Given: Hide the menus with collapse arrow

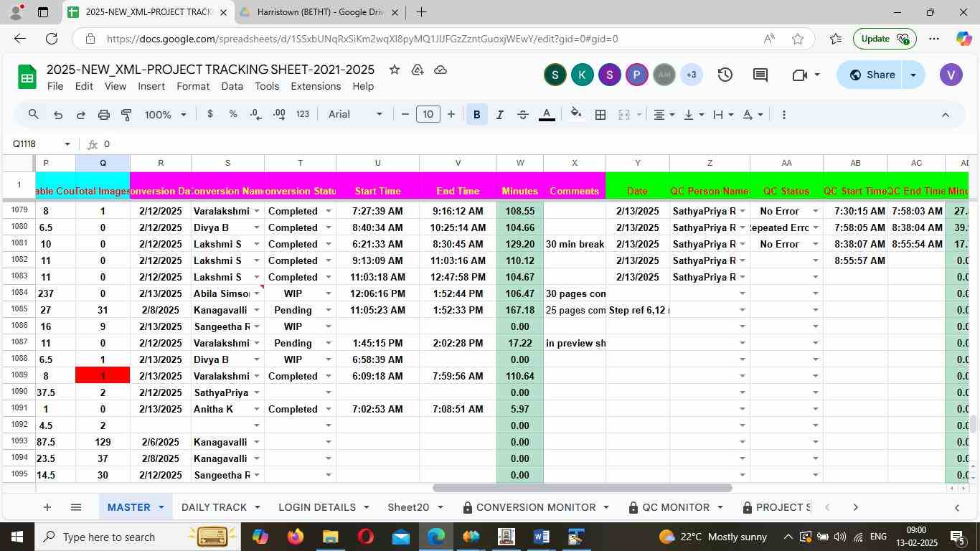Looking at the screenshot, I should (x=945, y=115).
